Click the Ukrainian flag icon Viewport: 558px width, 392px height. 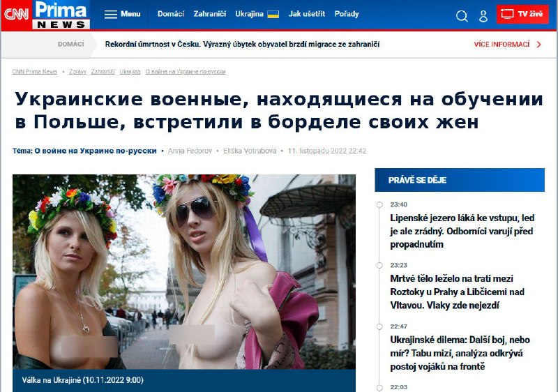(273, 14)
